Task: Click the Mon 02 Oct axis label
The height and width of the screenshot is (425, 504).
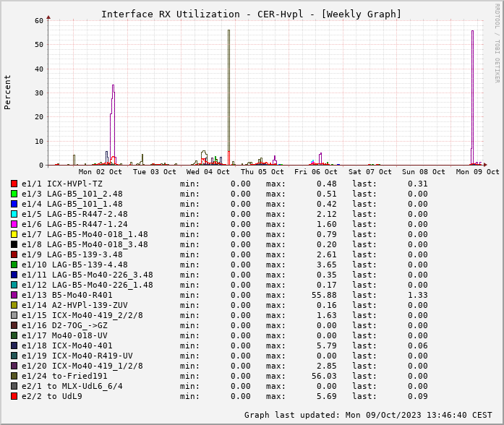Action: point(100,172)
